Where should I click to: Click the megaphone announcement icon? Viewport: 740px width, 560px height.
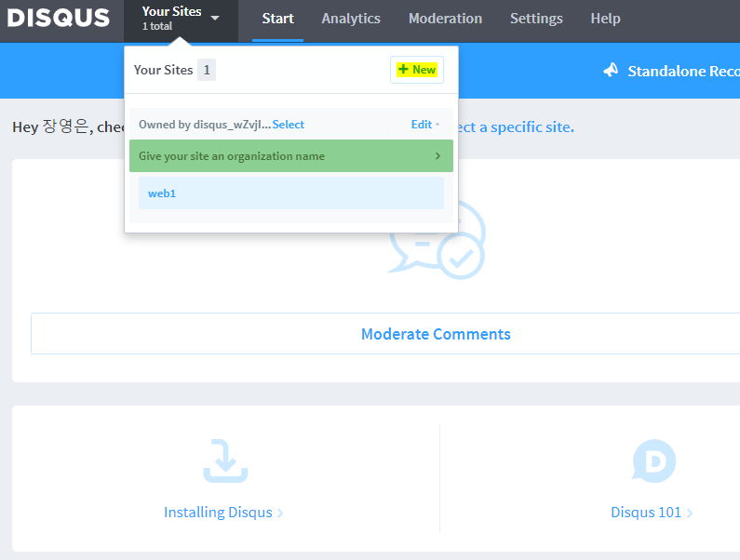[611, 70]
